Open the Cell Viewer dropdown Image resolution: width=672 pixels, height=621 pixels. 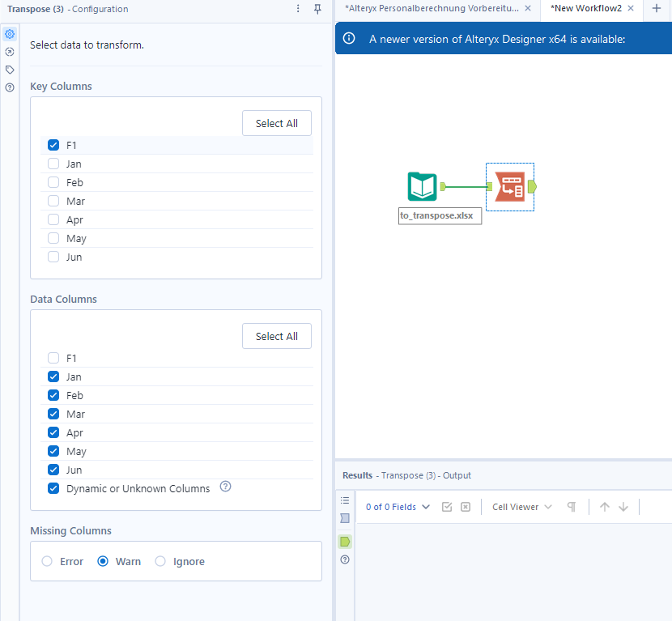pos(521,507)
